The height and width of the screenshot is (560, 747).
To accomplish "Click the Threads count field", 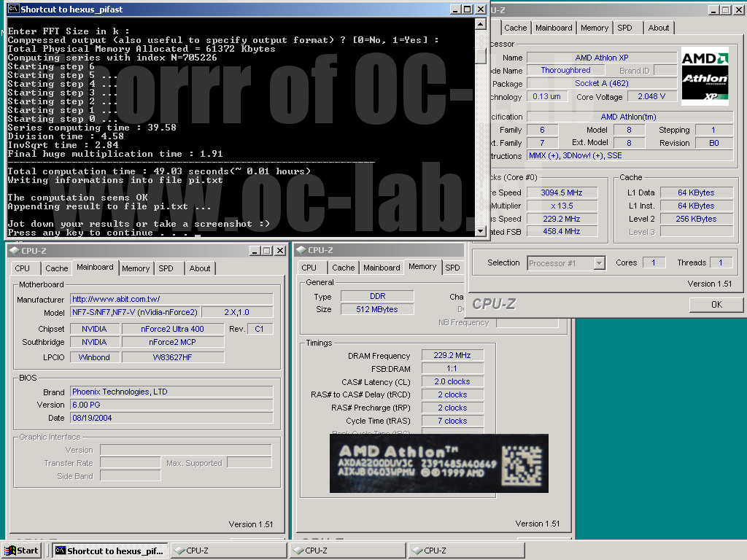I will coord(721,262).
